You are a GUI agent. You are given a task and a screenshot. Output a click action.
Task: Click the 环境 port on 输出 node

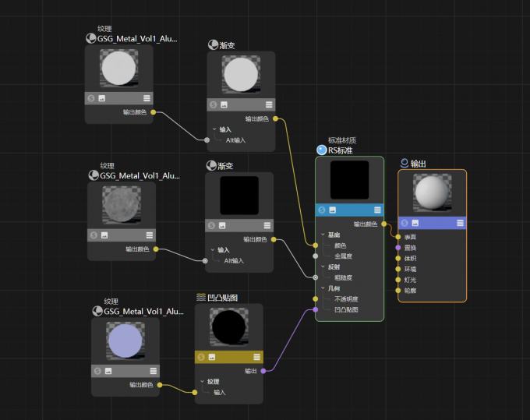click(398, 269)
